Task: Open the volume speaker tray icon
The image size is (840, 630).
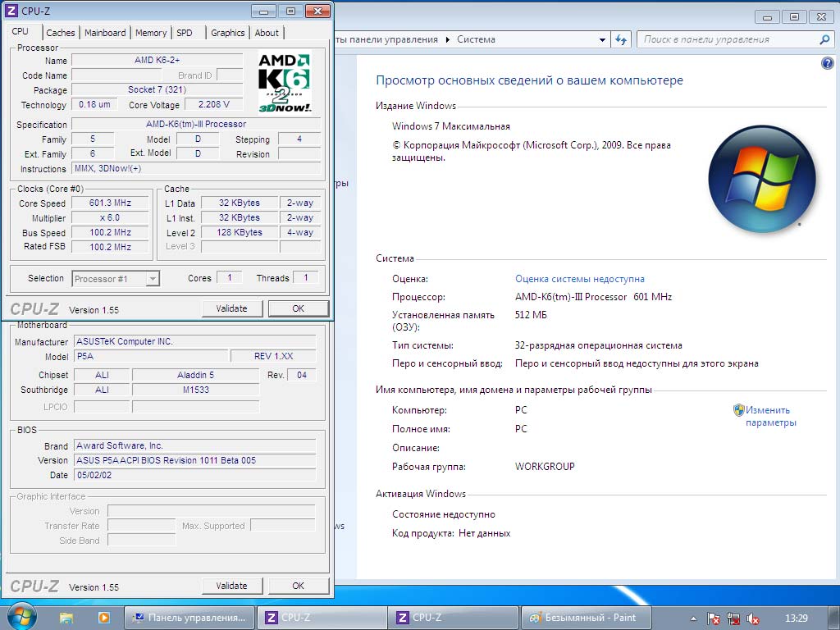Action: (753, 619)
